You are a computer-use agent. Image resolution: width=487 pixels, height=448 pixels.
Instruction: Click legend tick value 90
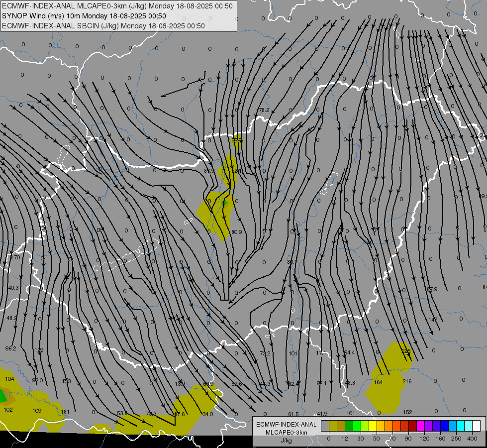(408, 439)
